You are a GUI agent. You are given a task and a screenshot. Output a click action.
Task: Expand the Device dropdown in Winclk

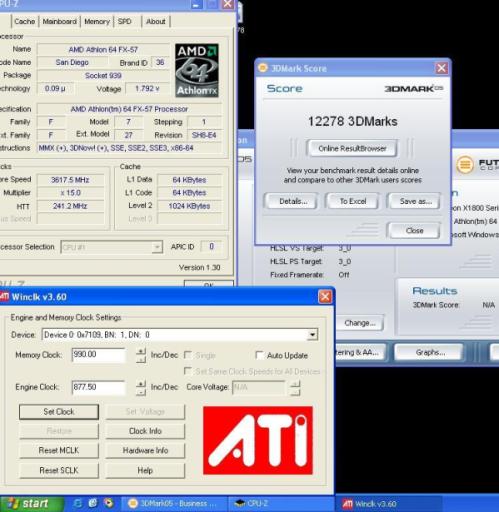[x=312, y=335]
